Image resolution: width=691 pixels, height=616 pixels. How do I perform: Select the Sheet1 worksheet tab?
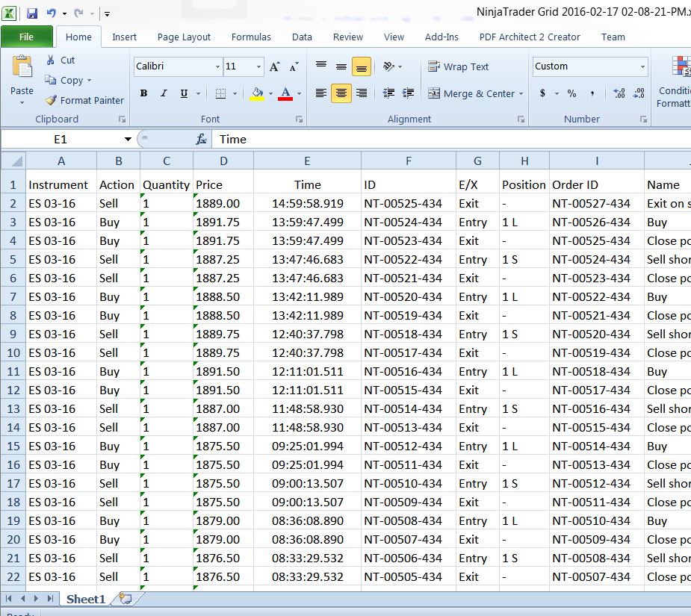pyautogui.click(x=85, y=599)
